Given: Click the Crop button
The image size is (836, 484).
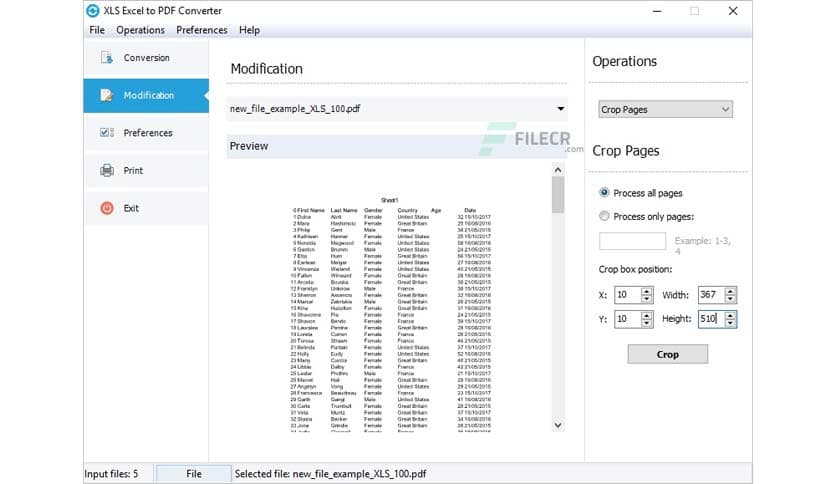Looking at the screenshot, I should 668,354.
